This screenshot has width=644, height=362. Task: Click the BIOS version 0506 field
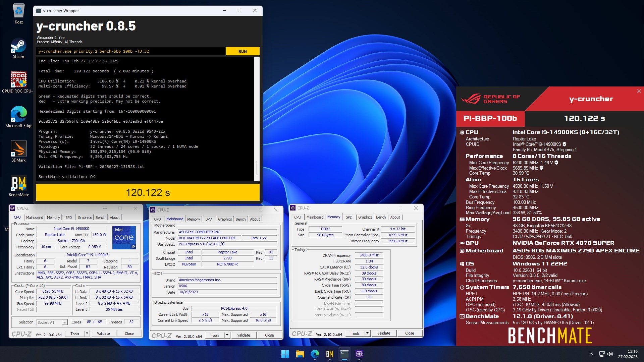point(227,286)
